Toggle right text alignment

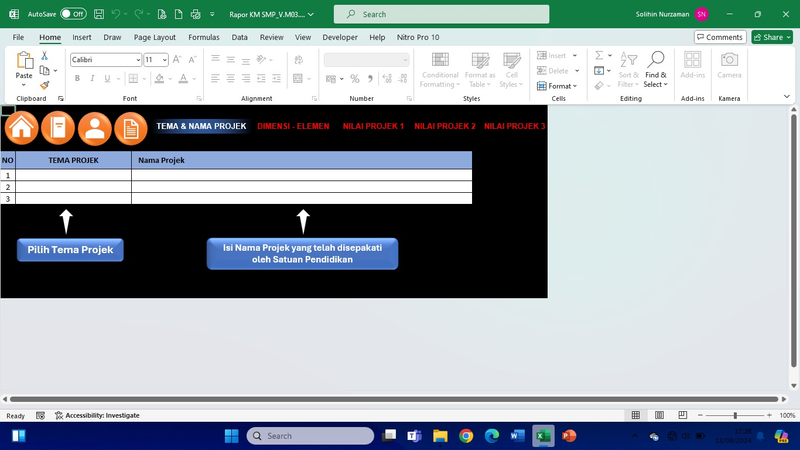246,78
